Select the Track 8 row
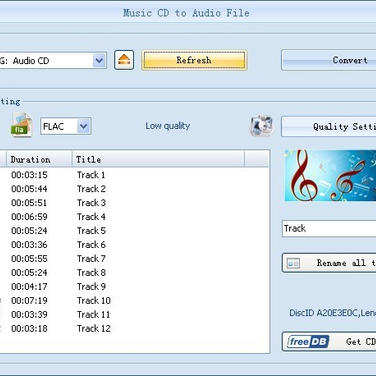 tap(134, 273)
